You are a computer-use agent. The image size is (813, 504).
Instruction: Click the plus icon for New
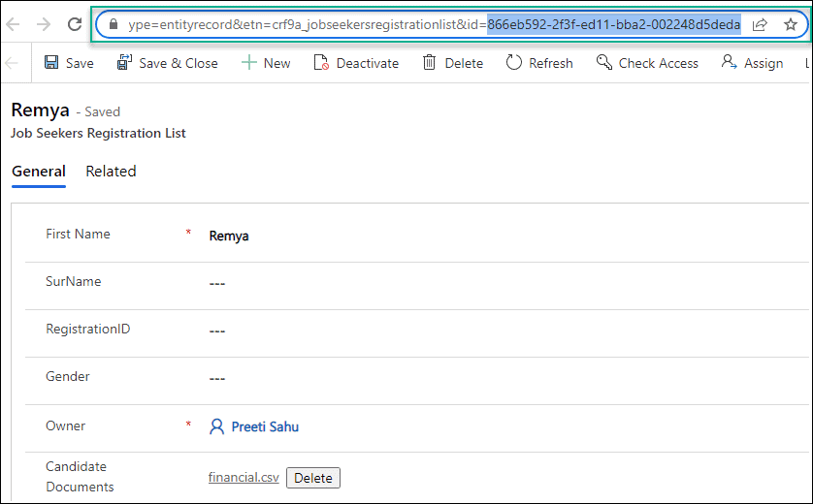pos(249,63)
